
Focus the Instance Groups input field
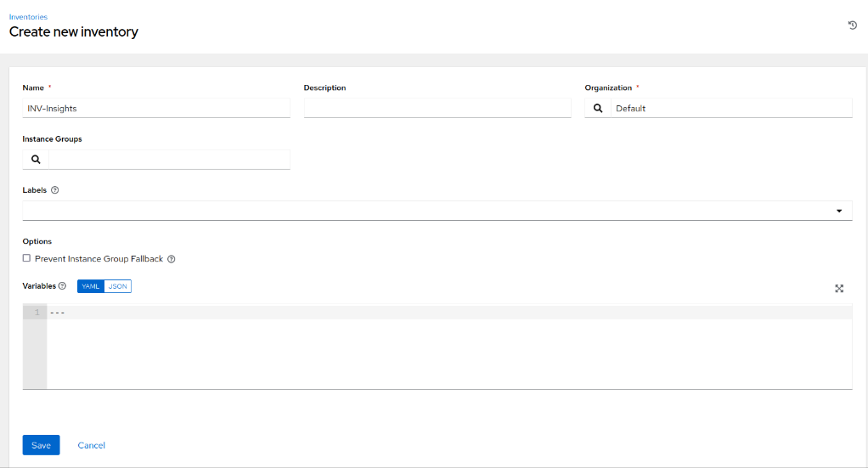tap(169, 160)
